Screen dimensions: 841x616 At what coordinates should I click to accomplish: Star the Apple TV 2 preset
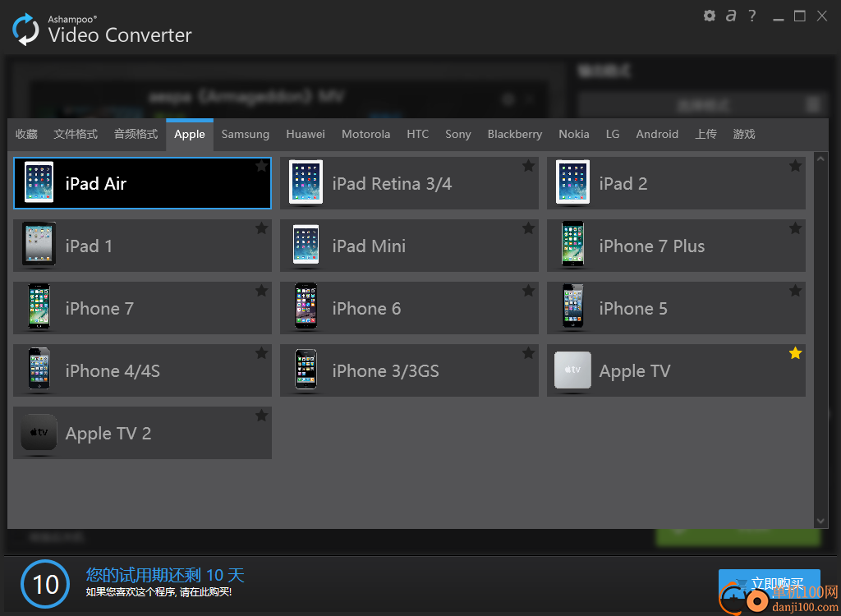[261, 416]
